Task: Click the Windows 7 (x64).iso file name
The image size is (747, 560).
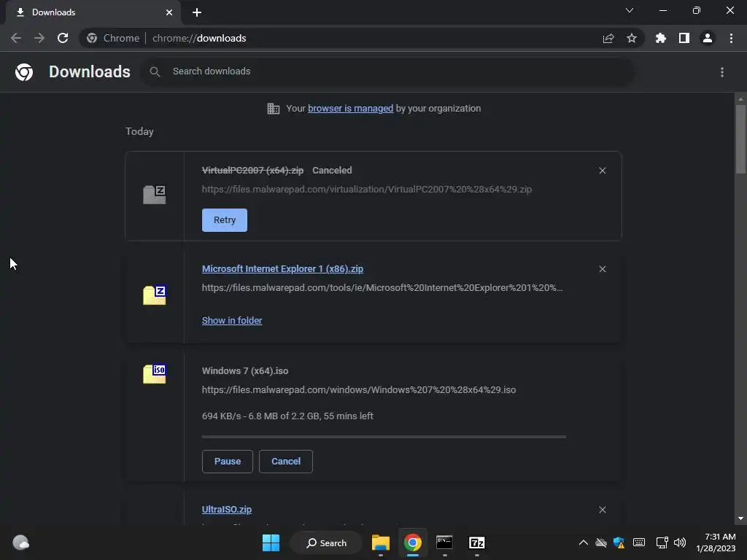Action: pos(245,371)
